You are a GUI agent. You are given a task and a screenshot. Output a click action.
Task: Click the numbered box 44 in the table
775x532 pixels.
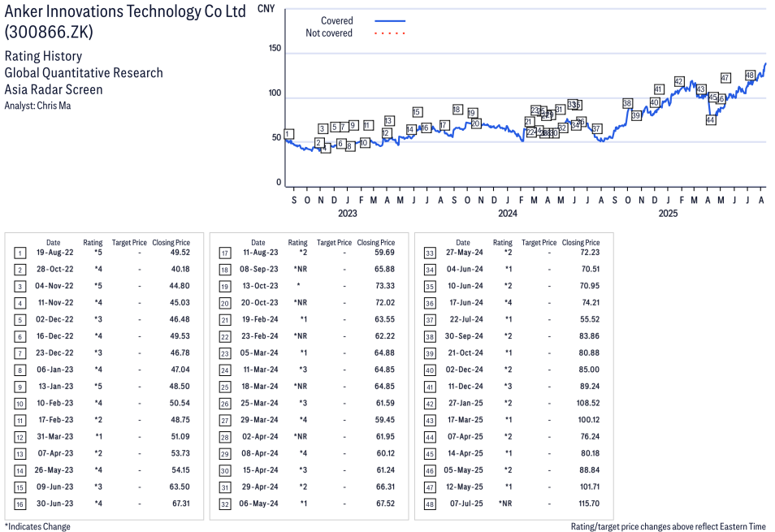(430, 437)
